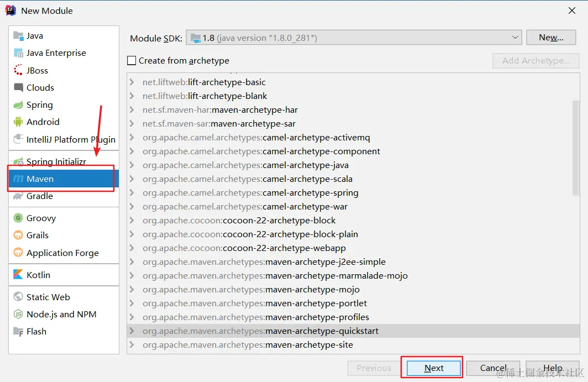The image size is (588, 382).
Task: Enable Create from archetype checkbox
Action: pos(132,60)
